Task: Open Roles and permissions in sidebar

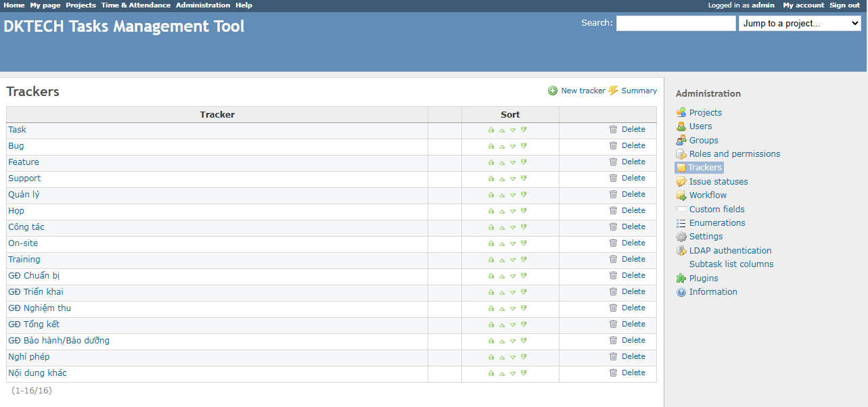Action: point(734,154)
